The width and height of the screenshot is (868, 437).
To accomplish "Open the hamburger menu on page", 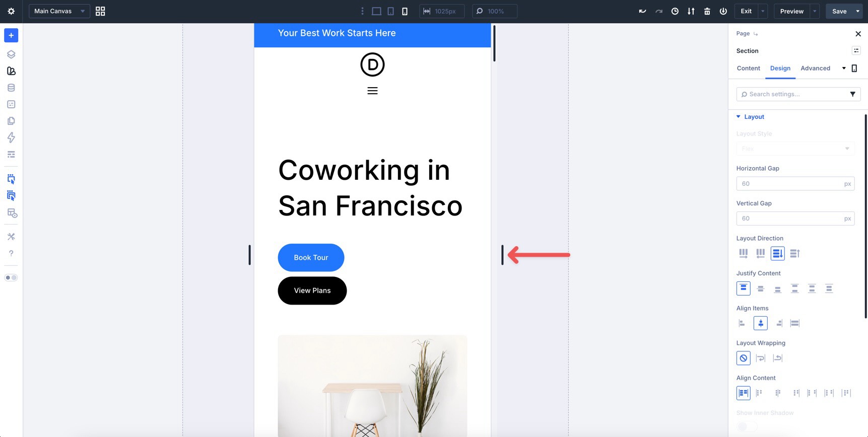I will 372,91.
